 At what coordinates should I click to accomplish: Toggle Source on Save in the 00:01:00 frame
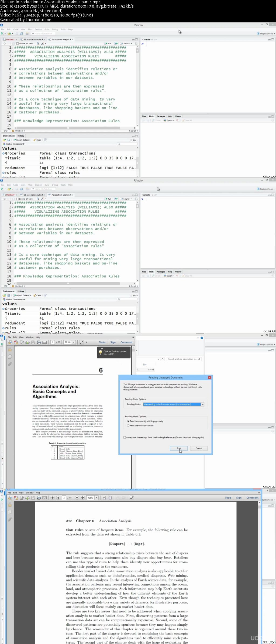tap(18, 43)
